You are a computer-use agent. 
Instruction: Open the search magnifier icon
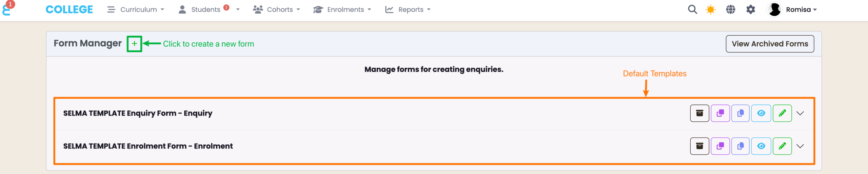(x=692, y=10)
